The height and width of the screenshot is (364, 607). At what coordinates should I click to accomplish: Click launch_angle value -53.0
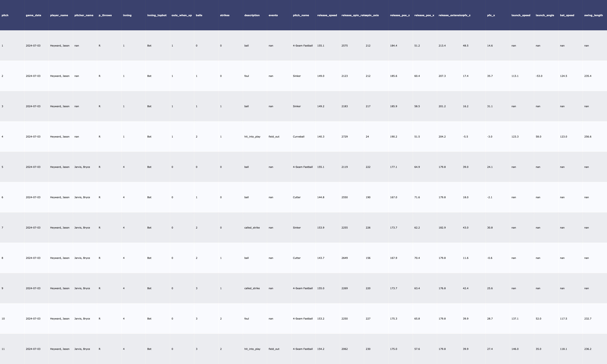point(539,76)
